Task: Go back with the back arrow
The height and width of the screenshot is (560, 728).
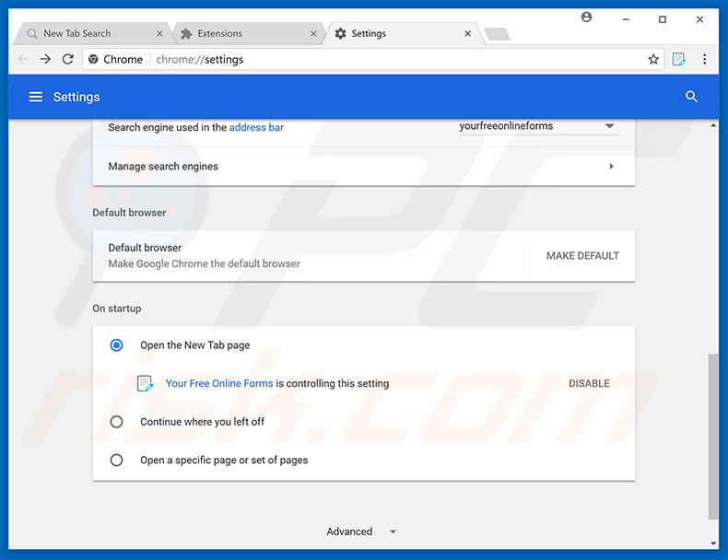Action: click(23, 59)
